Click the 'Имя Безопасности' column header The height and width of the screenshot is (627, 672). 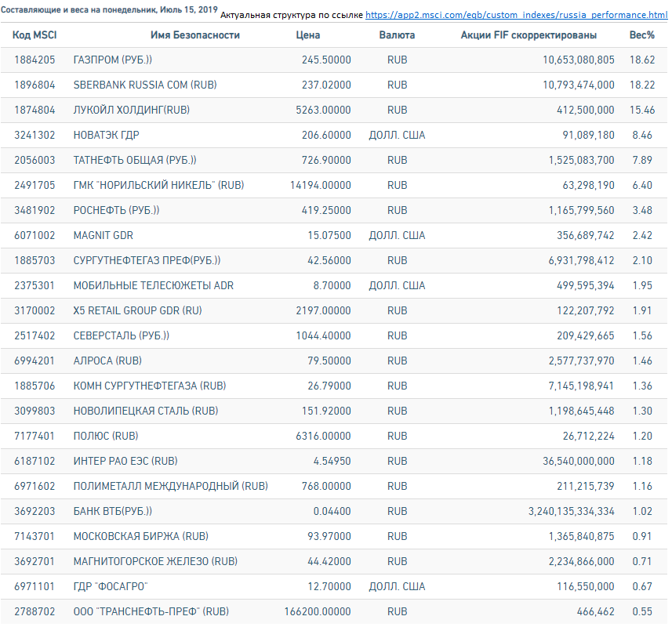(195, 35)
